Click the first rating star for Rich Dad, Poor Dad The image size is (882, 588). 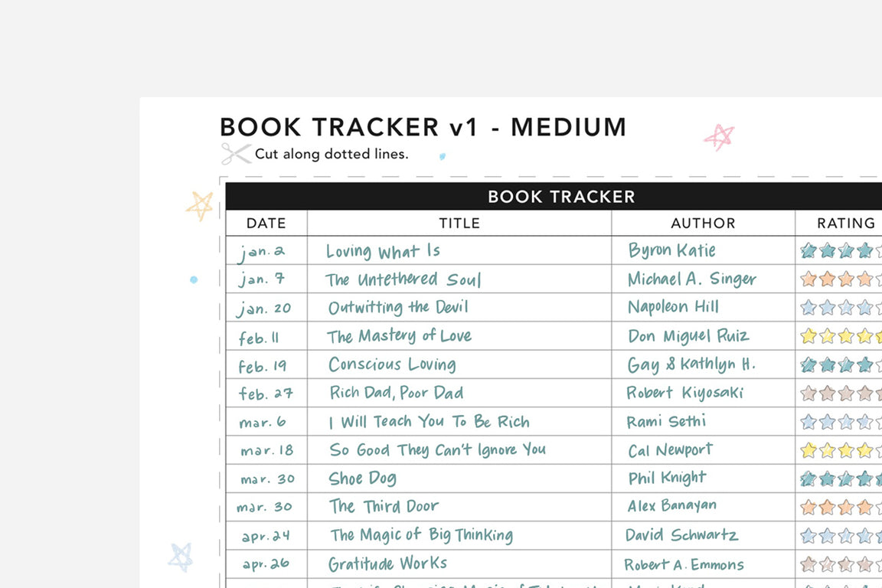click(x=808, y=394)
